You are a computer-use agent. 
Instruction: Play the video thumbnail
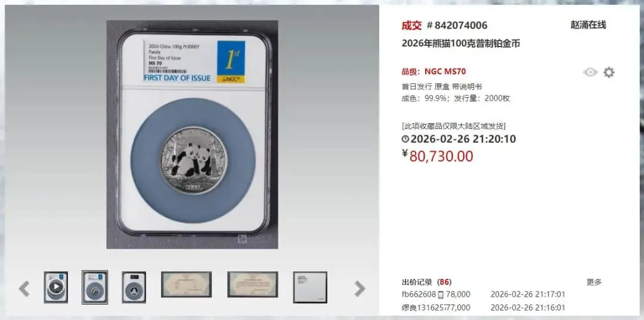(x=56, y=287)
